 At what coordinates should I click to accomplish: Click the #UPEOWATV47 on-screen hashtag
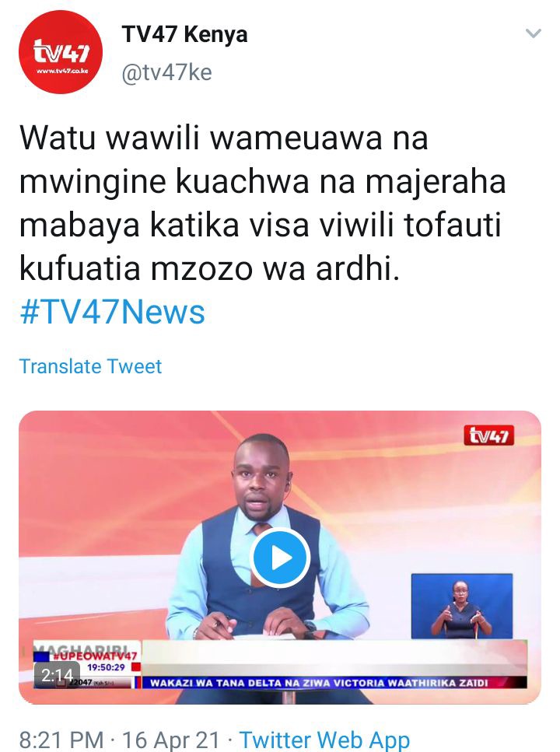95,656
